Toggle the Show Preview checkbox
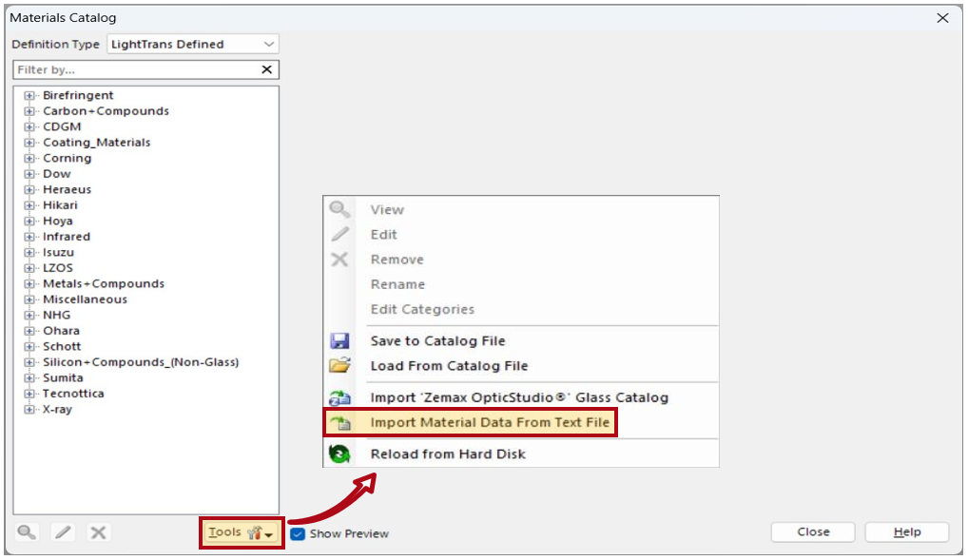This screenshot has height=560, width=968. (298, 534)
